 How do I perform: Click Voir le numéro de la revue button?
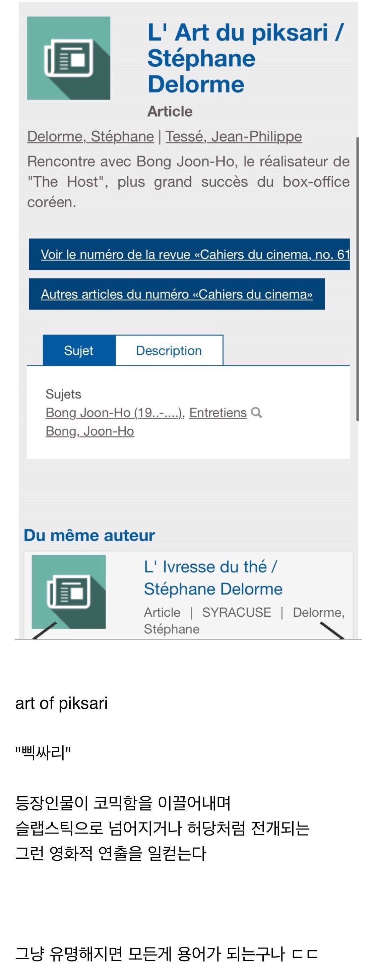[x=189, y=254]
